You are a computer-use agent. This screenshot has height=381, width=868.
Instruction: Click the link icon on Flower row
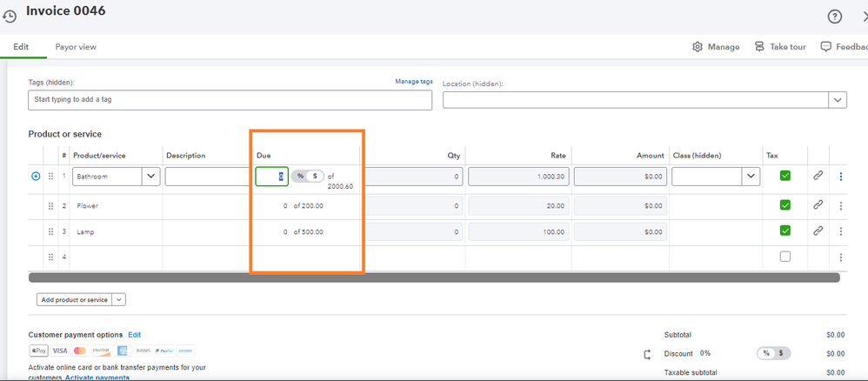click(818, 204)
